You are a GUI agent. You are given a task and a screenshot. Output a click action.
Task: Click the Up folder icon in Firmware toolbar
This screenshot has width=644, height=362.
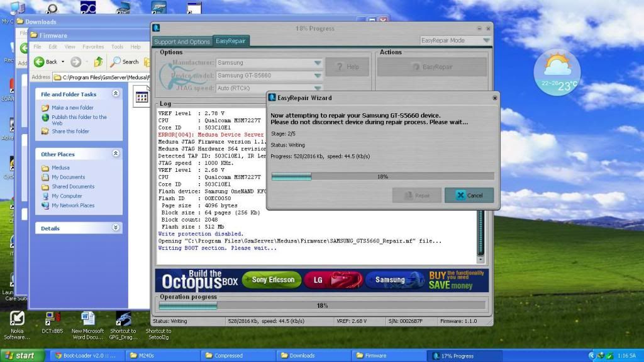pos(98,62)
